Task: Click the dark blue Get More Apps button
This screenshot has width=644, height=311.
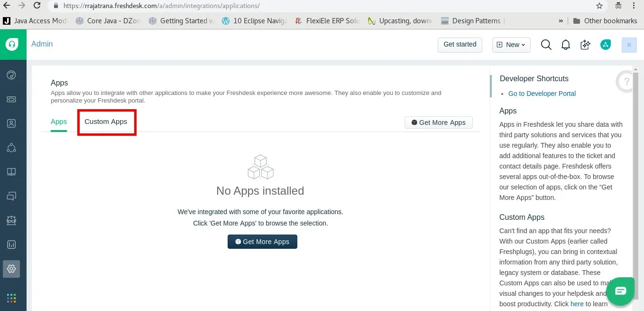Action: (262, 242)
